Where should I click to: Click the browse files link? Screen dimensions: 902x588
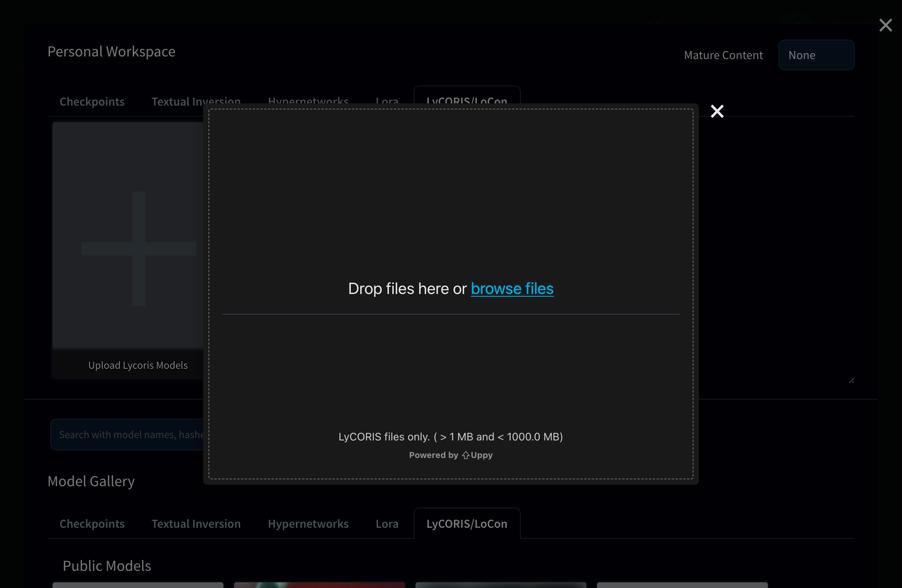coord(512,289)
